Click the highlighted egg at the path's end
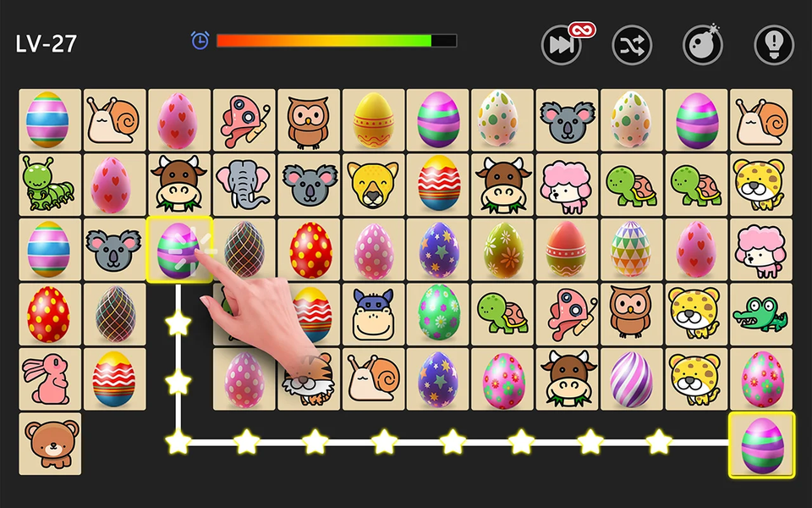 coord(761,444)
